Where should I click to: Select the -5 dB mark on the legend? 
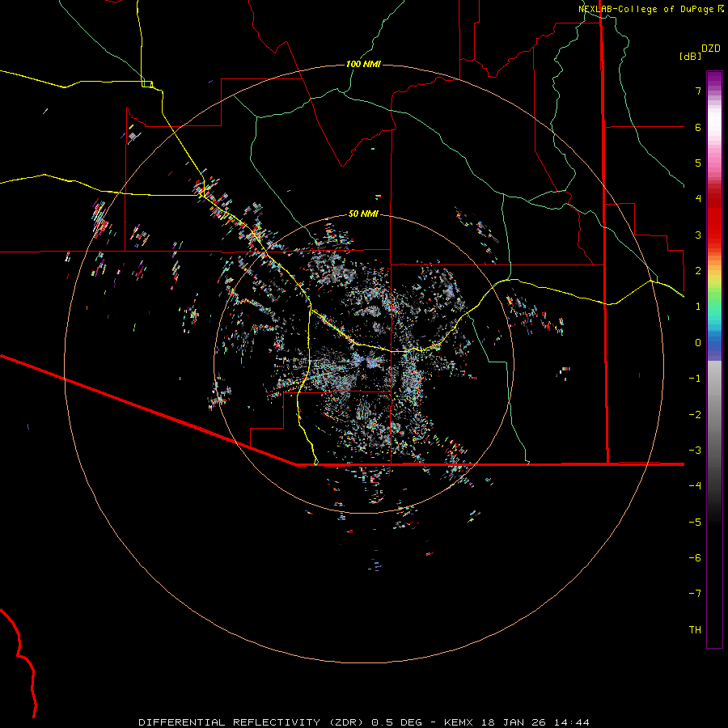click(x=695, y=522)
